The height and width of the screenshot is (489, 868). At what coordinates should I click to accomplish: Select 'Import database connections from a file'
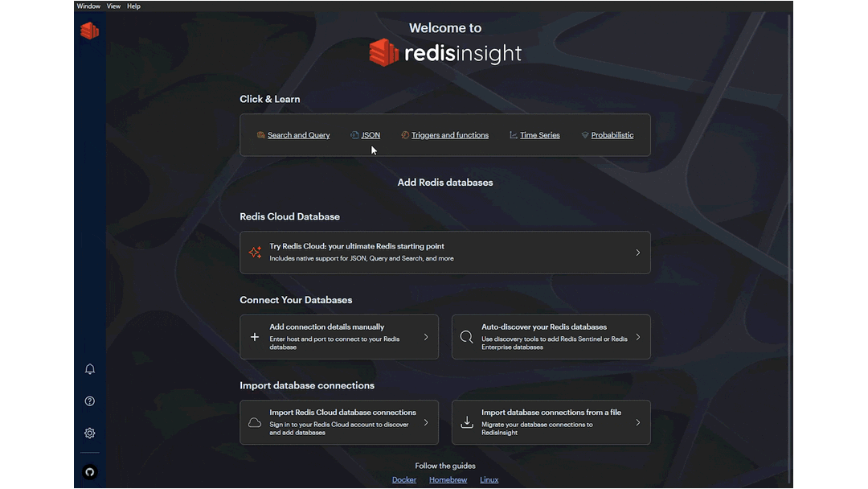(x=551, y=422)
